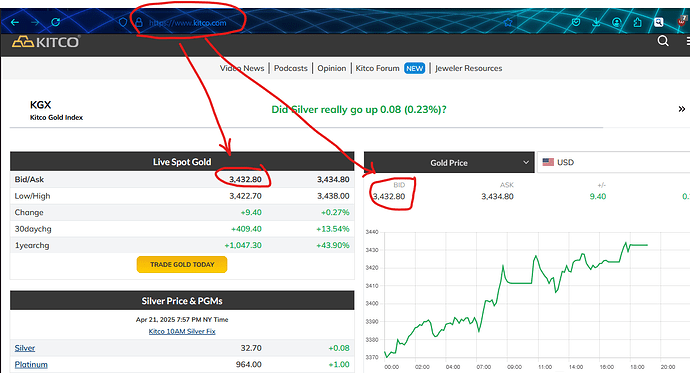Open the extensions puzzle-piece icon
690x373 pixels.
point(637,22)
